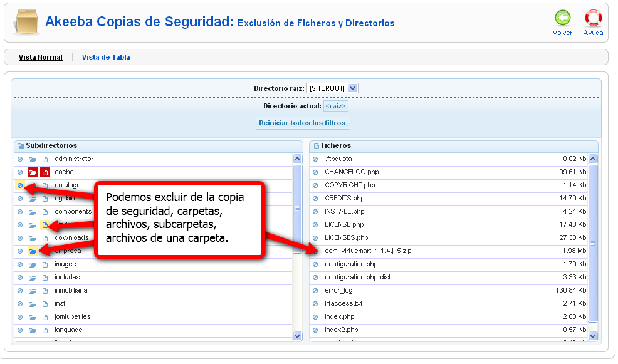The height and width of the screenshot is (364, 618).
Task: Click skip-subdirectories folder icon for images
Action: pos(33,265)
